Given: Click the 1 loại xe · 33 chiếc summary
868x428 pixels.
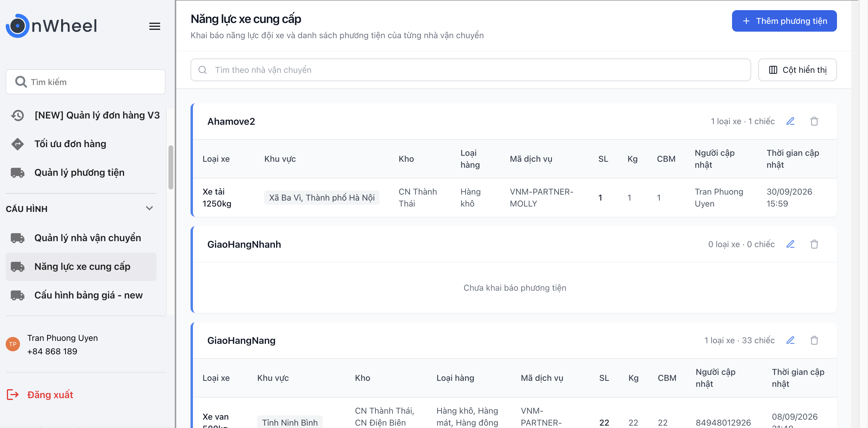Looking at the screenshot, I should click(x=739, y=340).
